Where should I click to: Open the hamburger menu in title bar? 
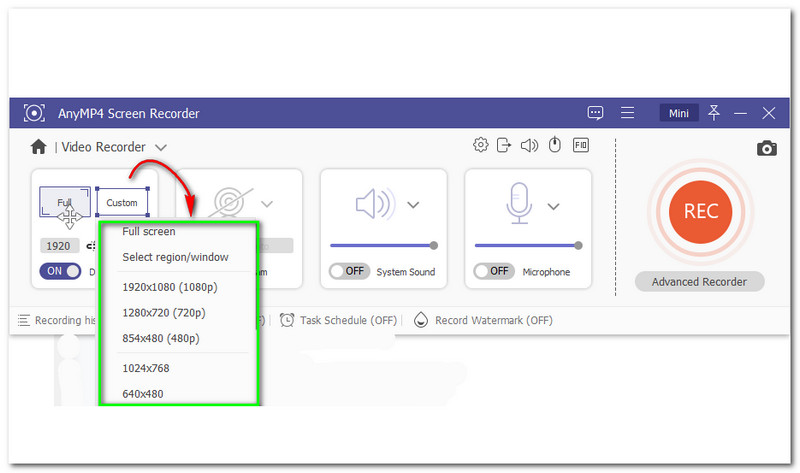coord(628,113)
